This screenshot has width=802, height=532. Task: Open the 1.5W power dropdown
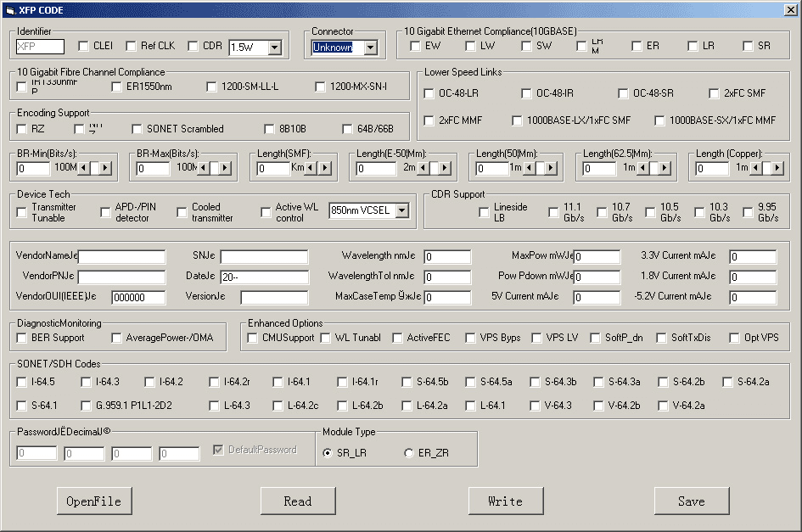click(274, 48)
